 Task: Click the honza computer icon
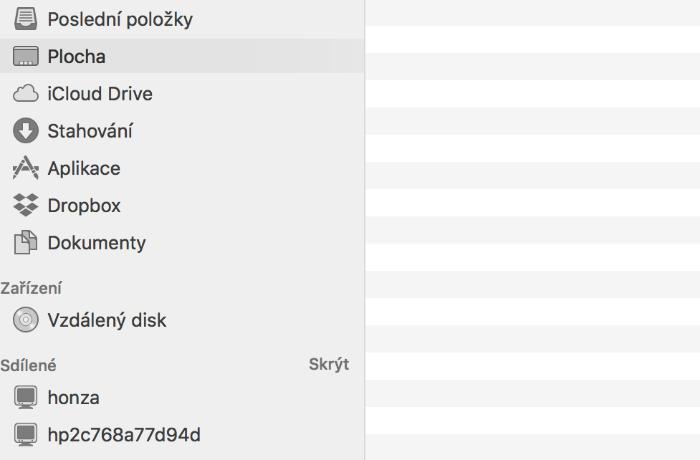[25, 398]
